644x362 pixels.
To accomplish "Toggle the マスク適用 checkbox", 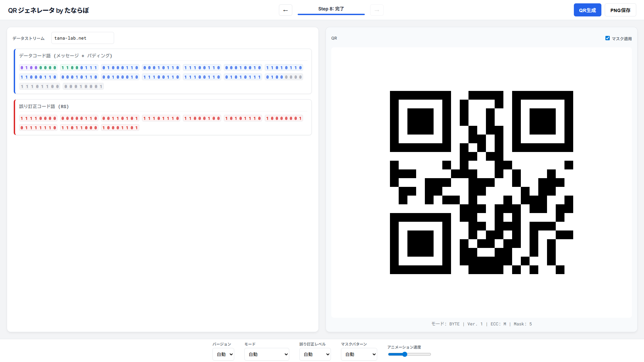I will [607, 38].
